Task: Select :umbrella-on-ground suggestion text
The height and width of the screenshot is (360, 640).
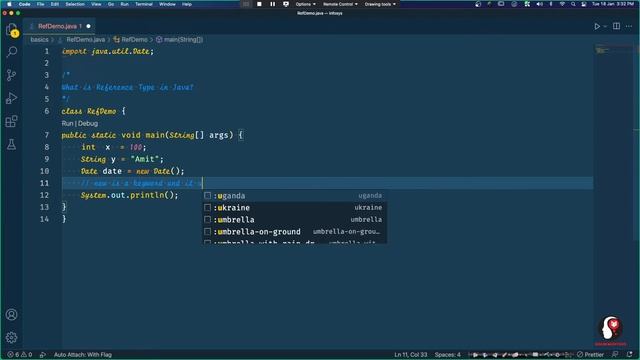Action: [x=257, y=231]
